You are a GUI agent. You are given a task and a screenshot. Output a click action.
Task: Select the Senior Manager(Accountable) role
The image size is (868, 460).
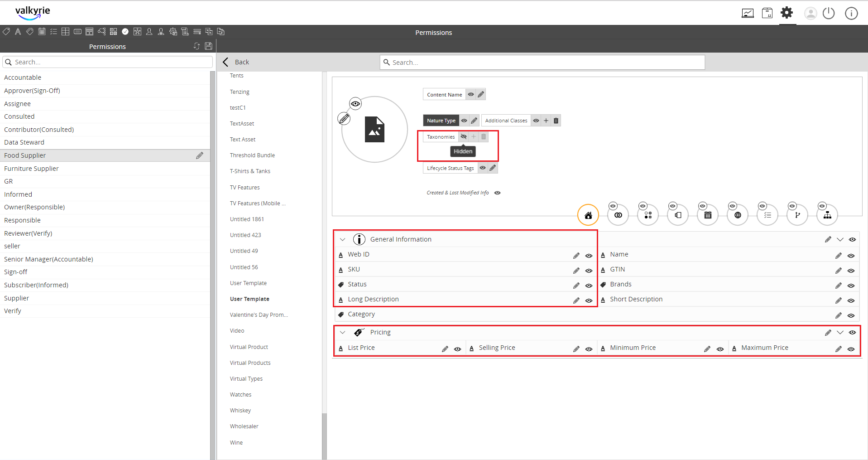point(105,259)
